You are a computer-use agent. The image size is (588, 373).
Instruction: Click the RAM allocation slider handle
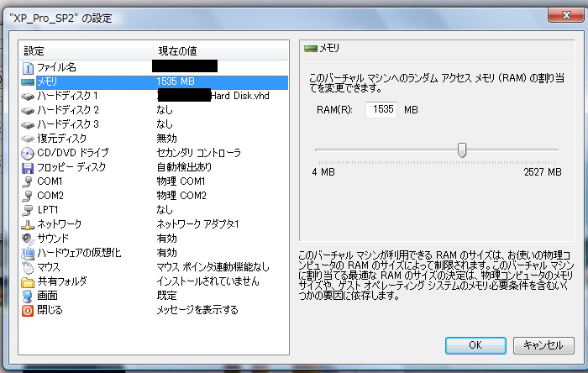point(461,150)
